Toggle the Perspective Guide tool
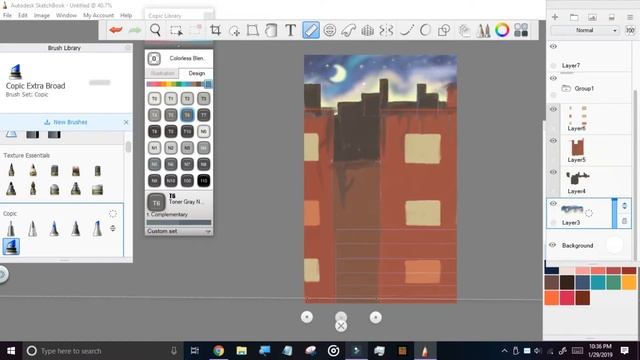Viewport: 640px width, 360px height. (367, 30)
